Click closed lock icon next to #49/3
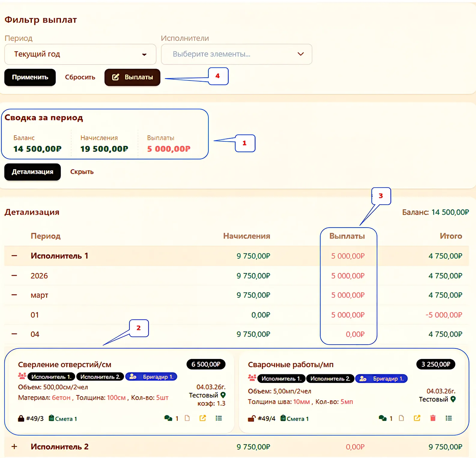This screenshot has height=458, width=476. (21, 418)
